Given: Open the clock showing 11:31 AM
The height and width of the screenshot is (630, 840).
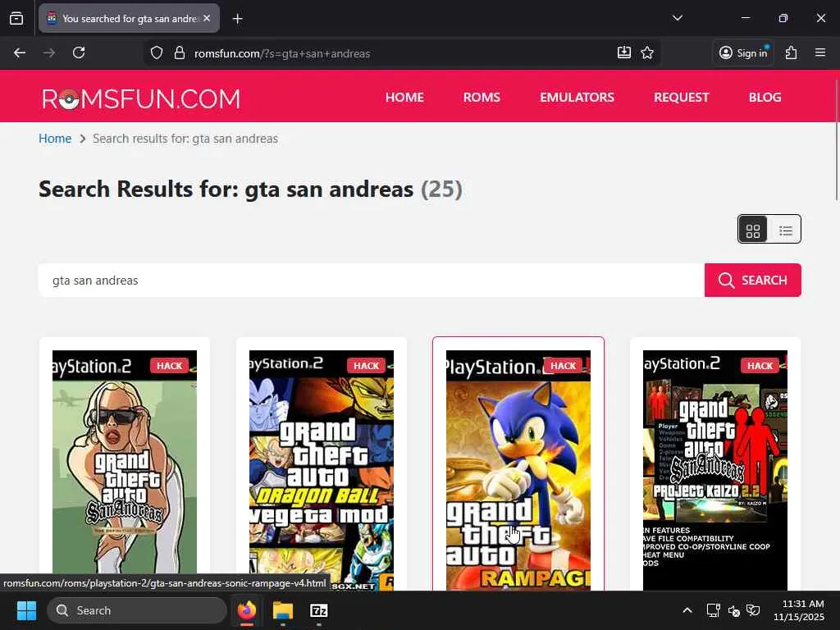Looking at the screenshot, I should [x=799, y=610].
